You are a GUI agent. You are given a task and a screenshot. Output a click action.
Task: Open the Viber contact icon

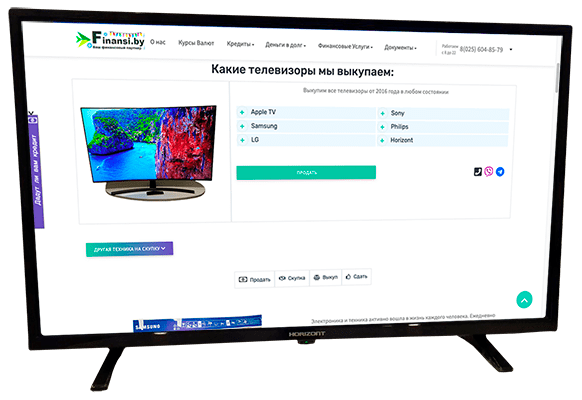(488, 171)
